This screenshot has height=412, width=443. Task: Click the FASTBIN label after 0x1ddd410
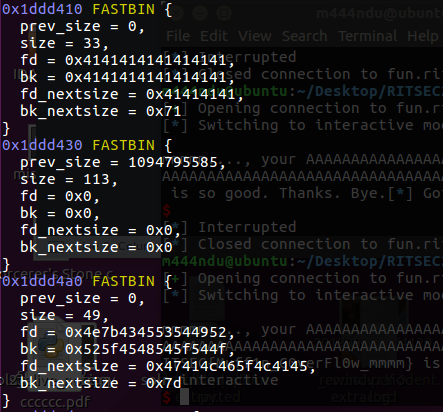123,9
